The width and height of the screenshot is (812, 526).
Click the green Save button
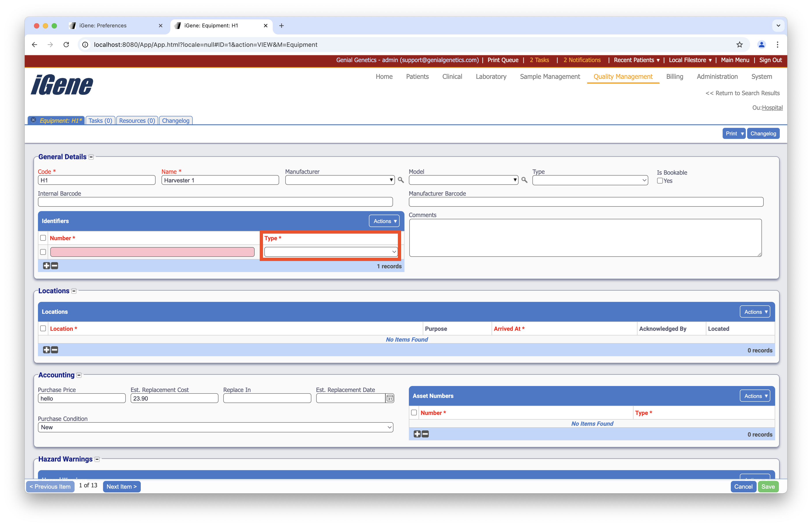pos(768,487)
